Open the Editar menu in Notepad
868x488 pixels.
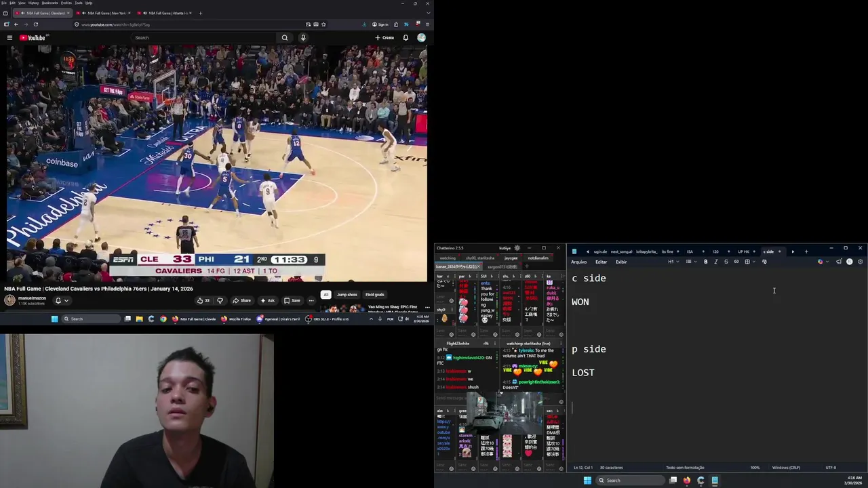[601, 262]
